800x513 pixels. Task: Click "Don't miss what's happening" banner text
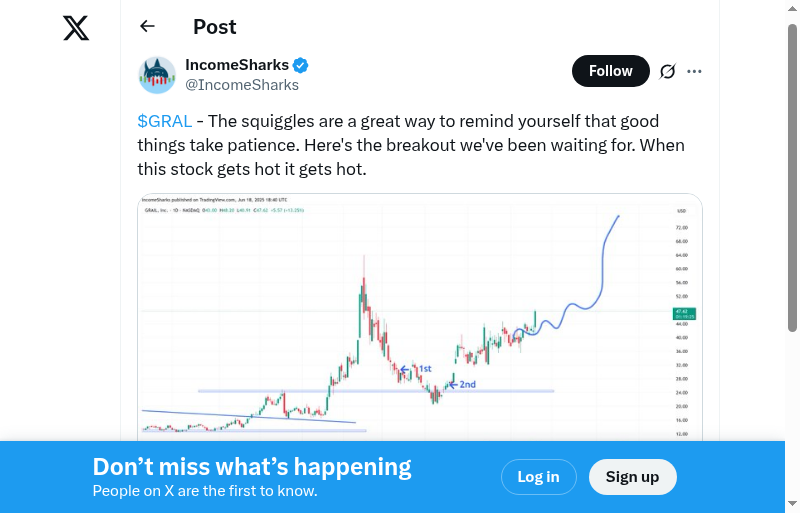click(x=252, y=467)
